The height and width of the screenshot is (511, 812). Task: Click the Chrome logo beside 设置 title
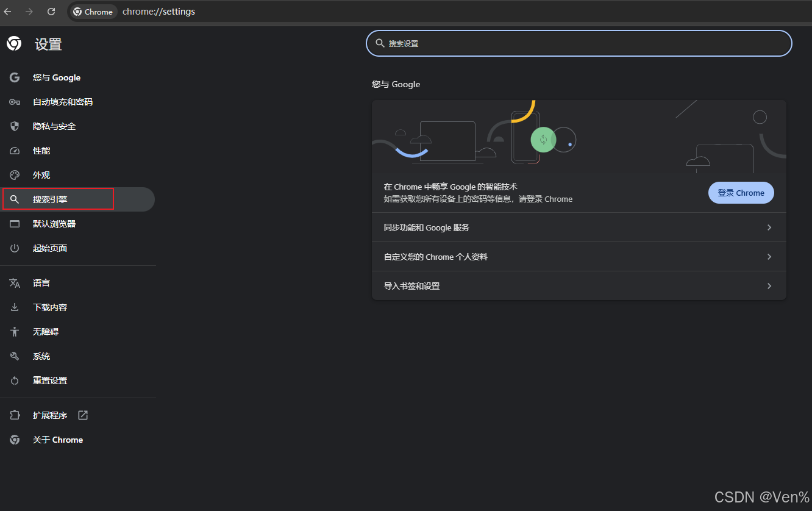click(14, 43)
